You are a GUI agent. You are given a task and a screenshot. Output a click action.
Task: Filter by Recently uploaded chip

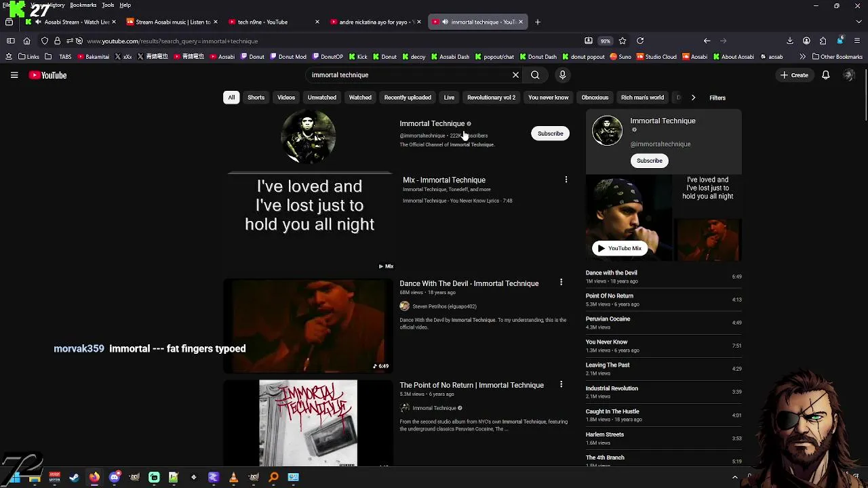tap(408, 98)
